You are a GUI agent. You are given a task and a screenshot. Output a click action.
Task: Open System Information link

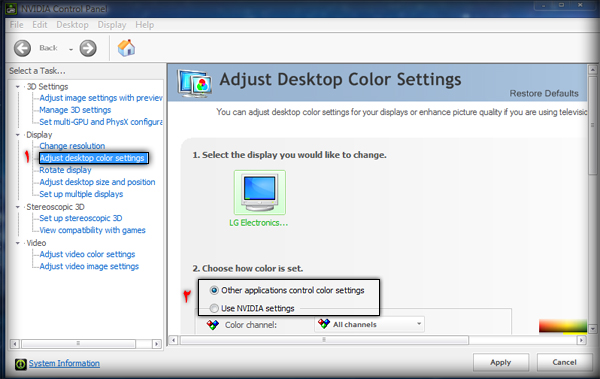tap(64, 363)
